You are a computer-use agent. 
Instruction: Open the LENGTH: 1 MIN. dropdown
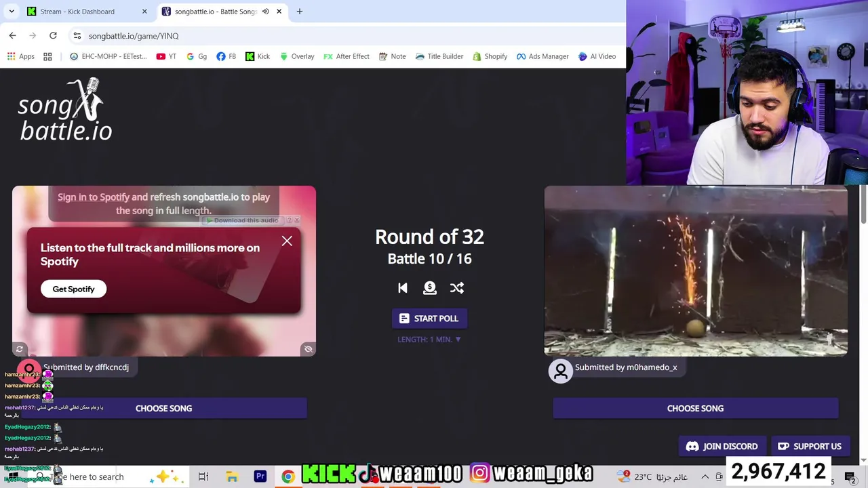click(x=429, y=339)
